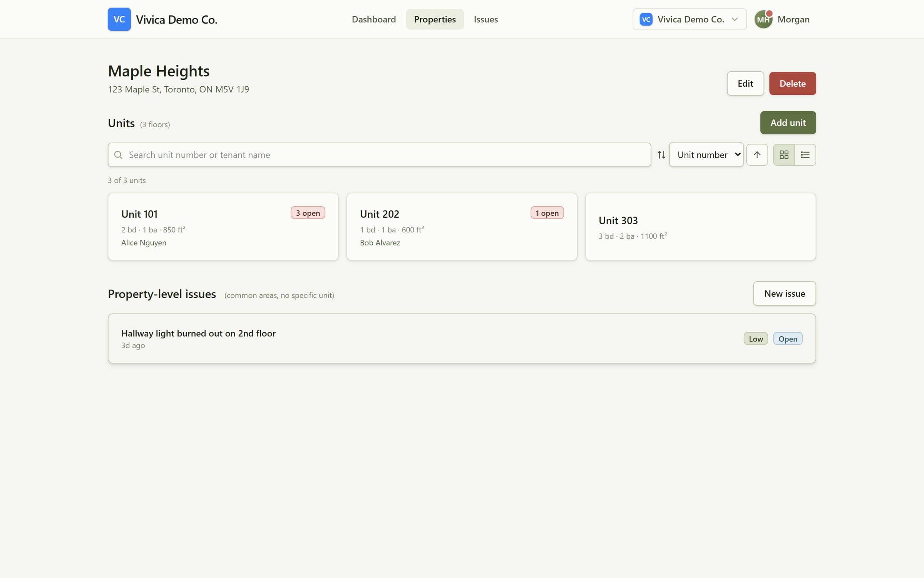This screenshot has width=924, height=578.
Task: Click the sort arrows icon beside Unit number
Action: 661,155
